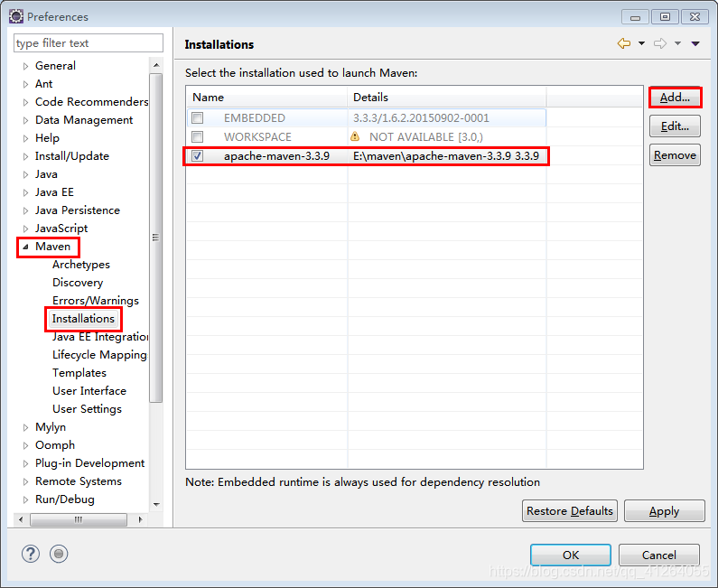Image resolution: width=718 pixels, height=588 pixels.
Task: Click the Apply button
Action: [x=665, y=511]
